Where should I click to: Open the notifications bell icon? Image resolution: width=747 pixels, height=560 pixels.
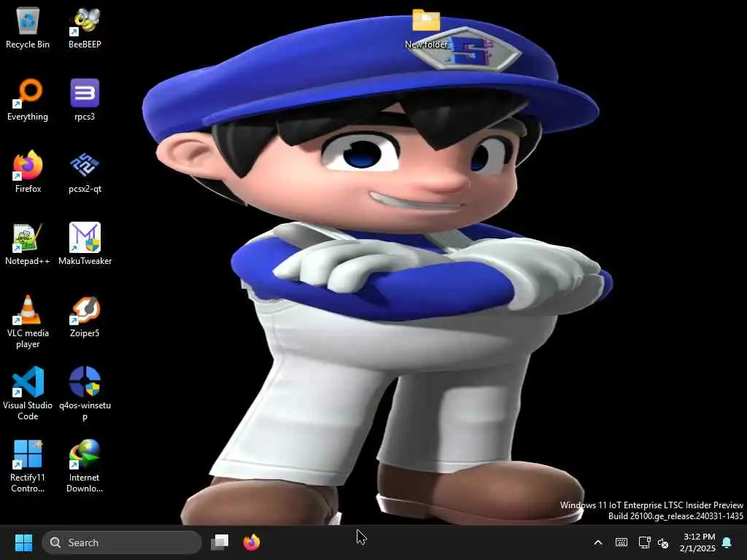coord(727,542)
